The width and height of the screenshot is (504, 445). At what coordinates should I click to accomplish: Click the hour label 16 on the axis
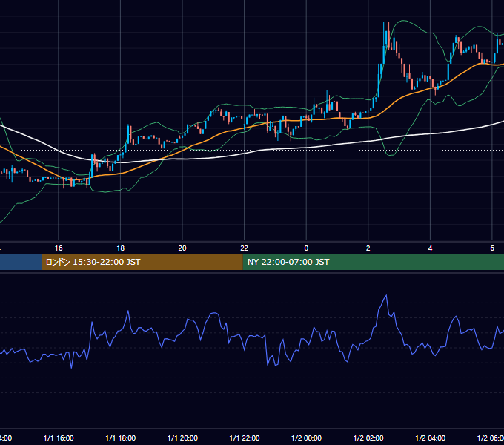(x=59, y=248)
